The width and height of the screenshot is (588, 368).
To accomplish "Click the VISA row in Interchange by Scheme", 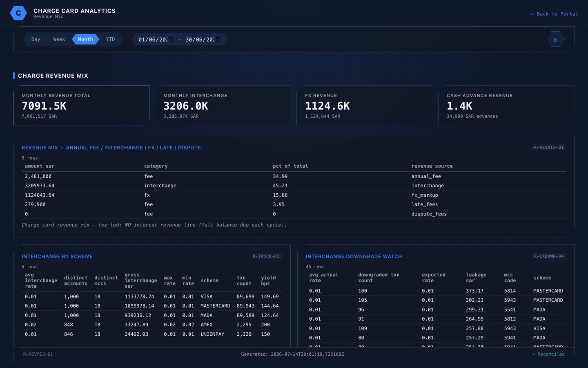I will click(152, 296).
